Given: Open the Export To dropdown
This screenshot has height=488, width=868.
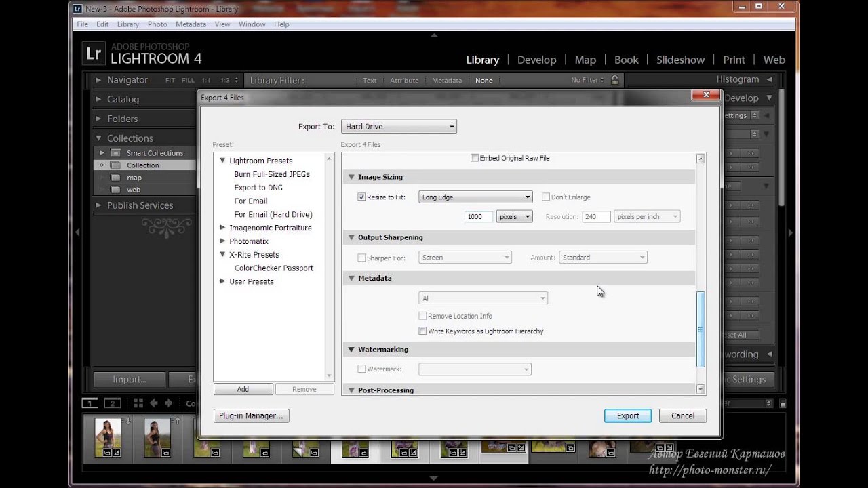Looking at the screenshot, I should click(x=399, y=127).
